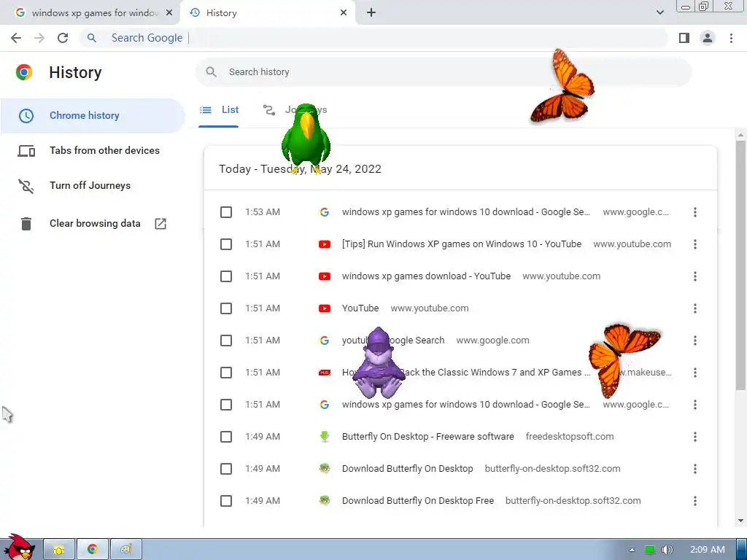Click Google favicon of youtube Google Search entry

point(325,341)
